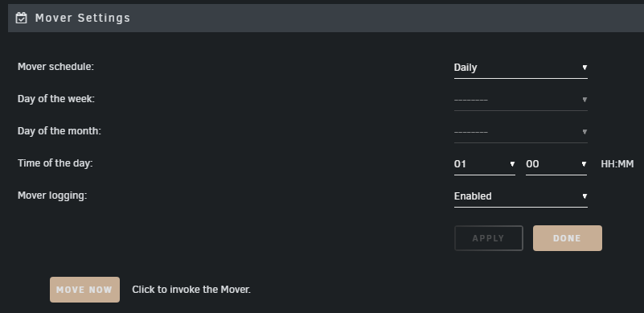This screenshot has height=313, width=644.
Task: Select the Day of the week label
Action: coord(55,99)
